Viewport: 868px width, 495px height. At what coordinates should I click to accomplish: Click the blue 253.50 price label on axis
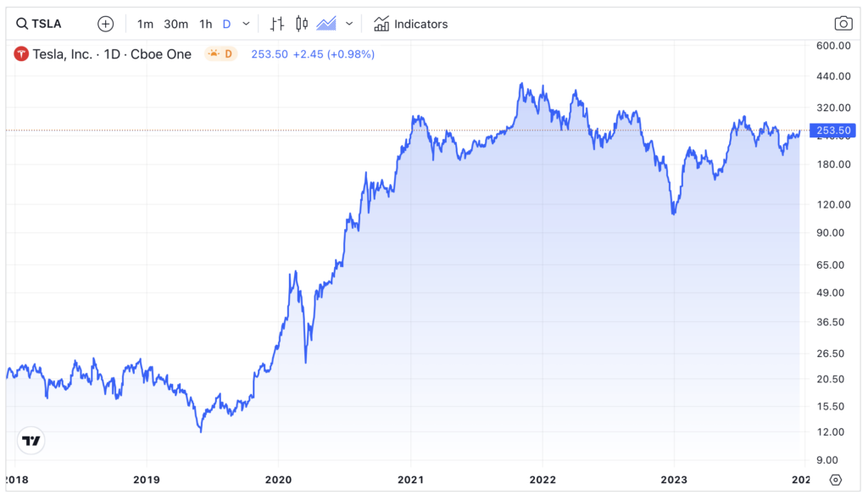click(x=832, y=131)
